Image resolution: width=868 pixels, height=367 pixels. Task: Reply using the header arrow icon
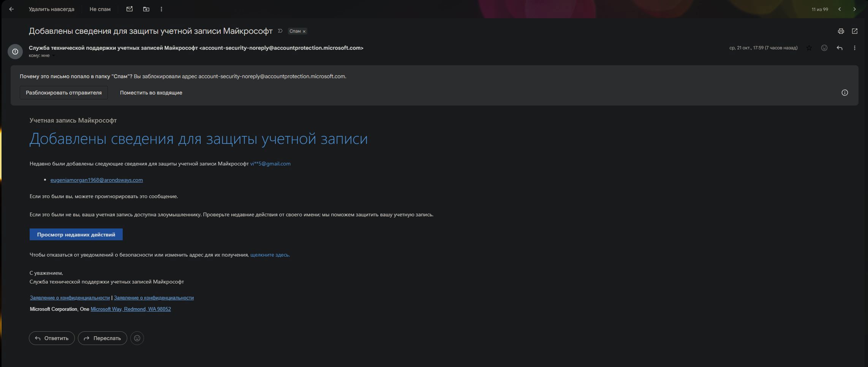[840, 48]
